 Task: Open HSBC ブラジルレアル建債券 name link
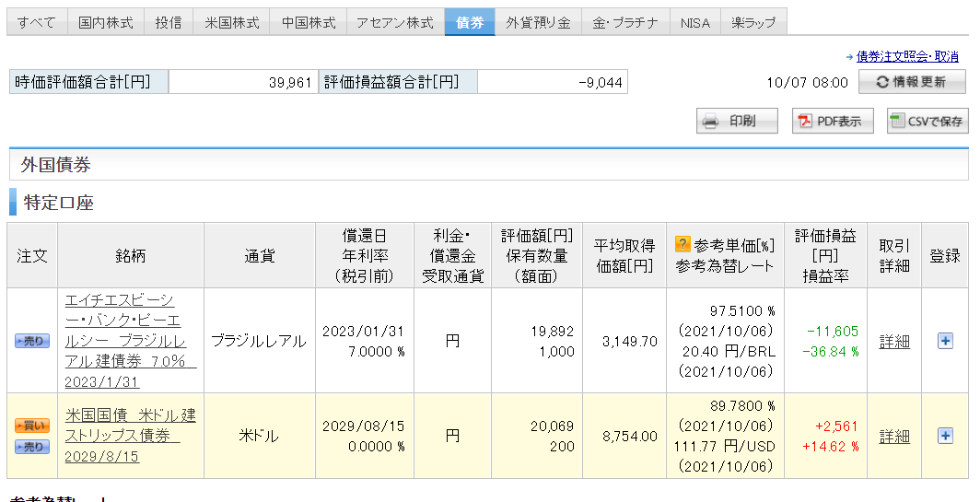130,341
